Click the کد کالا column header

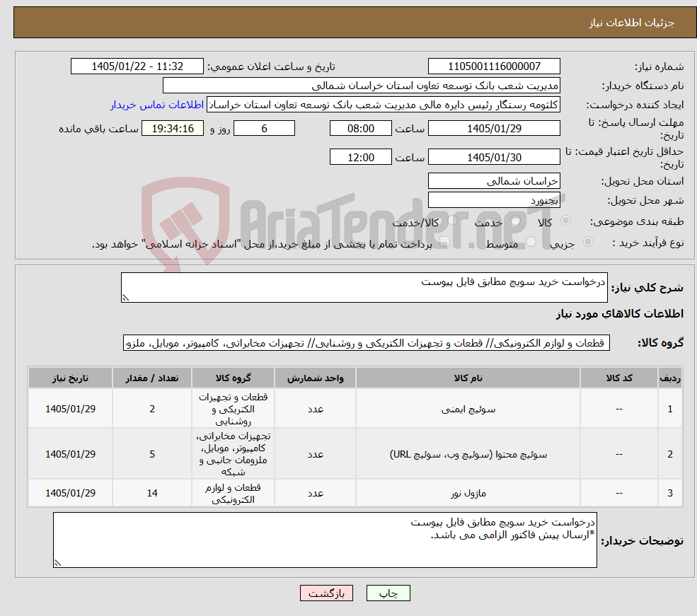[x=618, y=378]
